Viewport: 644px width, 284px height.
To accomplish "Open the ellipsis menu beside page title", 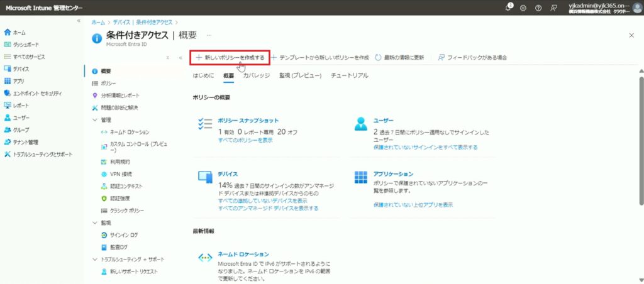I will [209, 35].
